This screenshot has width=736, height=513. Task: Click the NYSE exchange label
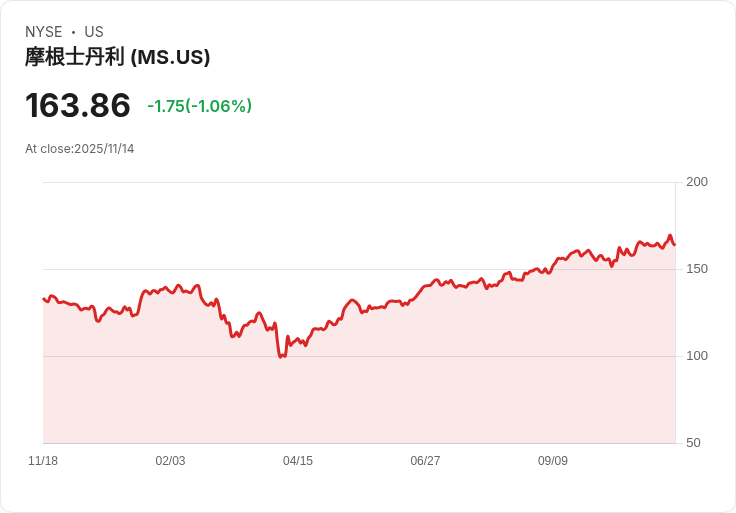[x=44, y=32]
